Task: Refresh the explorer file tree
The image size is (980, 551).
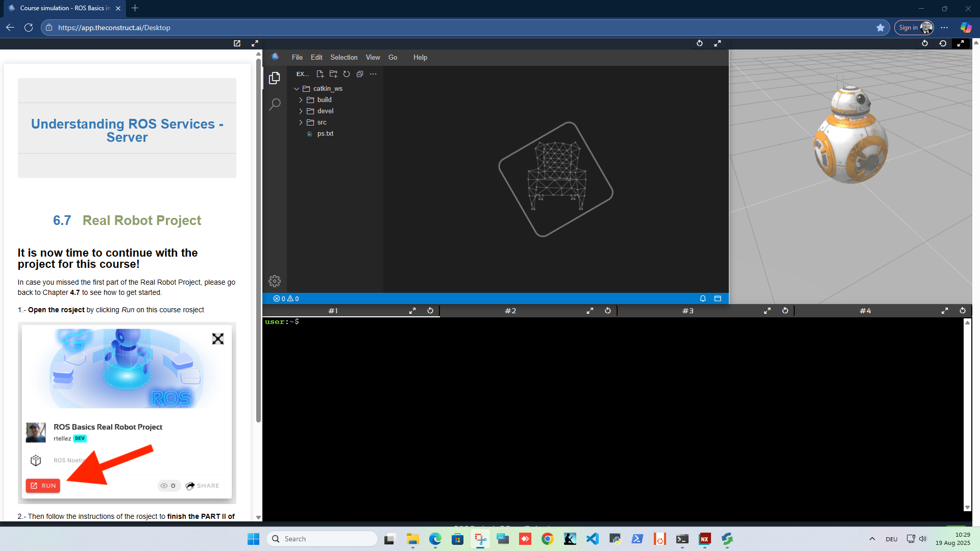Action: (347, 74)
